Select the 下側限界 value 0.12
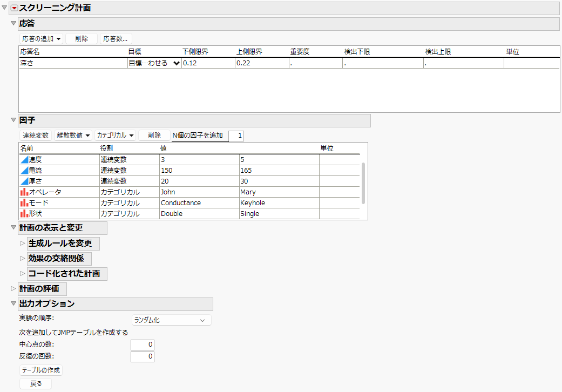 (208, 63)
